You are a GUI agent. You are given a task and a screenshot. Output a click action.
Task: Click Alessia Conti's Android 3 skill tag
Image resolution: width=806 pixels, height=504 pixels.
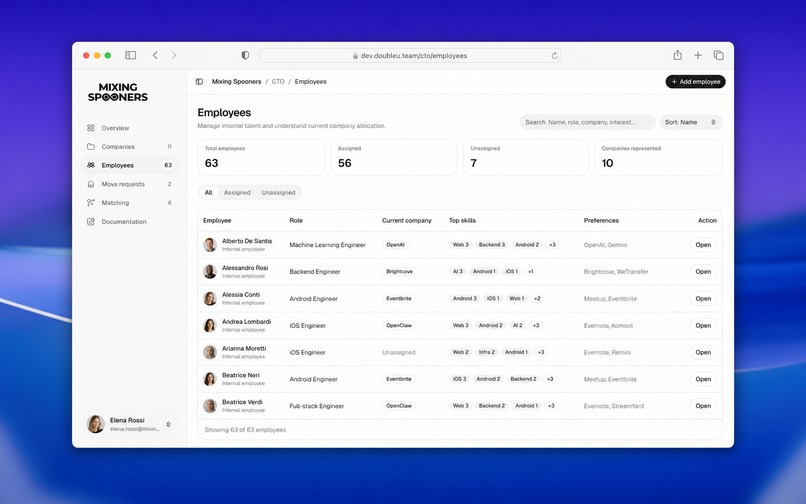click(465, 298)
